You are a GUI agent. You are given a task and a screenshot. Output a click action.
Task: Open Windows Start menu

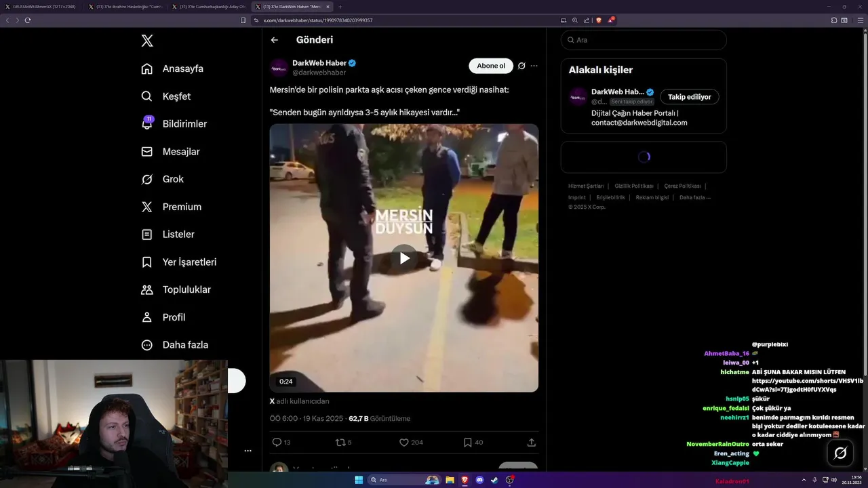pos(359,480)
